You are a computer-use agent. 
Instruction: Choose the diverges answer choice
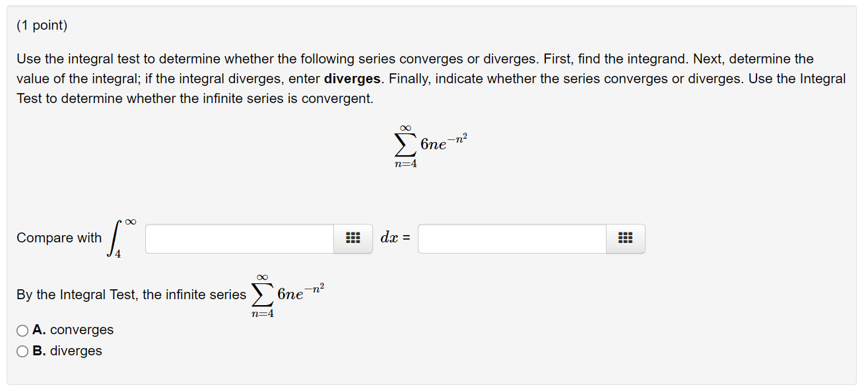click(x=21, y=351)
